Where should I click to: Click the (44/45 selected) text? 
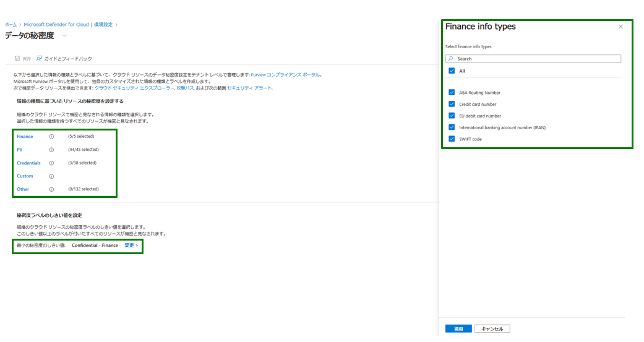(84, 150)
